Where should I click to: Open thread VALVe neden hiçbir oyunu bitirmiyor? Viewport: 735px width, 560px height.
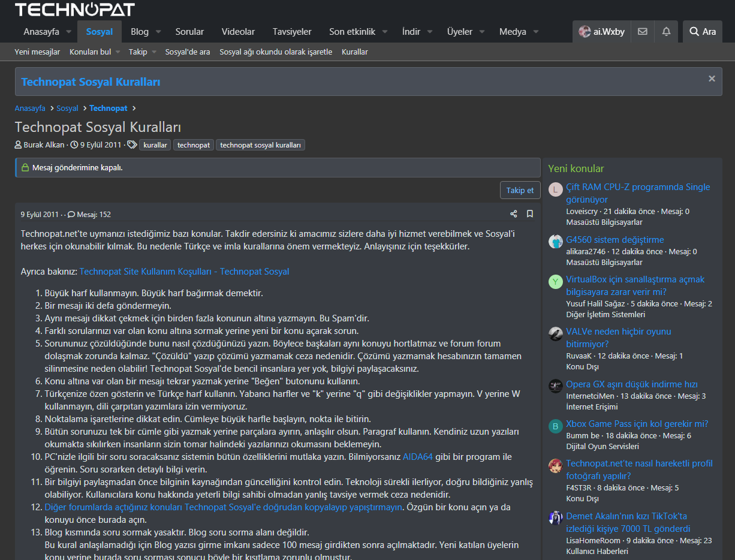[619, 338]
